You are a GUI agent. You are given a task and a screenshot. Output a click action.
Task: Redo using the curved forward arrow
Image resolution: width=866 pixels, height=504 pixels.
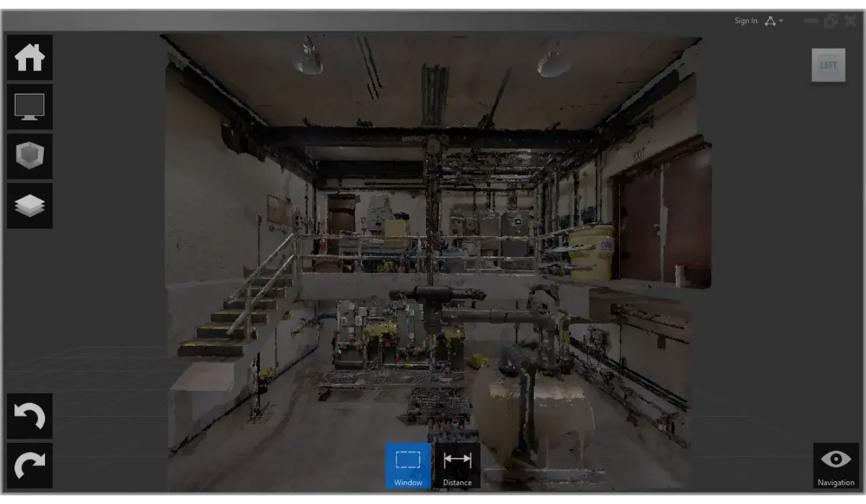[29, 466]
